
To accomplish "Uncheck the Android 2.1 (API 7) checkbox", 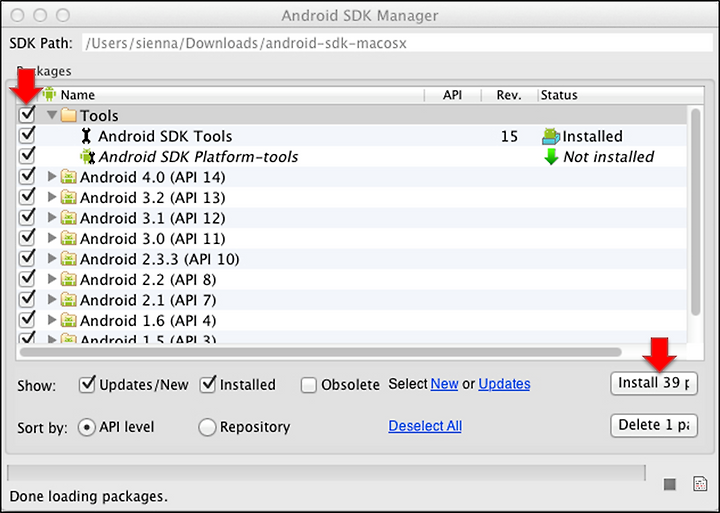I will 27,298.
